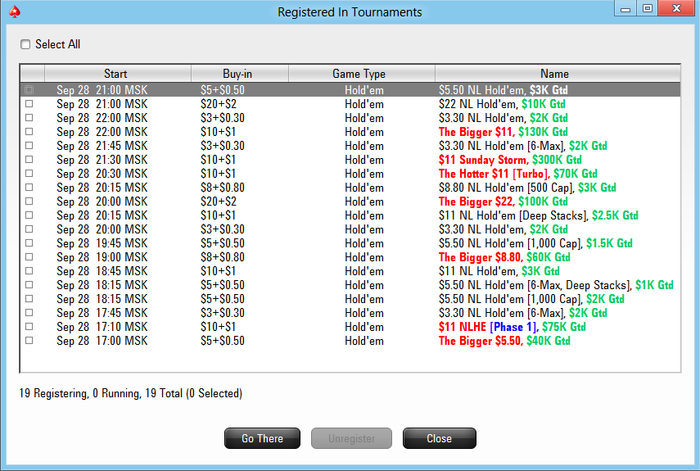Click the Sep 28 17:10 MSK start time
700x471 pixels.
coord(102,327)
